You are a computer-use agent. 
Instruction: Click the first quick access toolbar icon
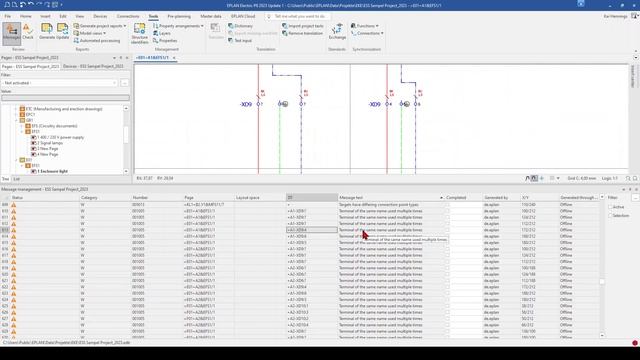pos(7,5)
